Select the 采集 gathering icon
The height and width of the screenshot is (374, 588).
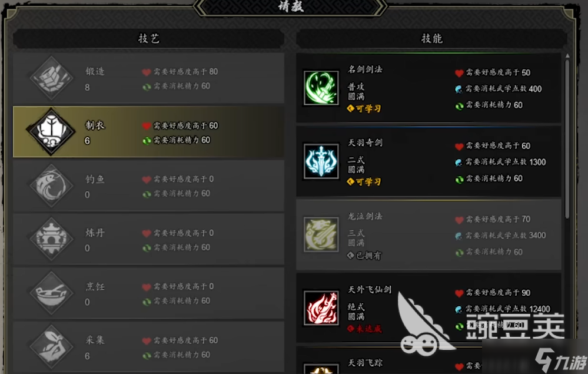pos(51,347)
